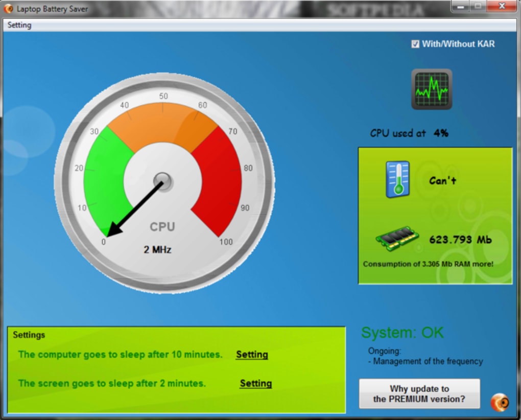Screen dimensions: 521x420
Task: Minimize the Laptop Battery Saver window
Action: [x=460, y=6]
